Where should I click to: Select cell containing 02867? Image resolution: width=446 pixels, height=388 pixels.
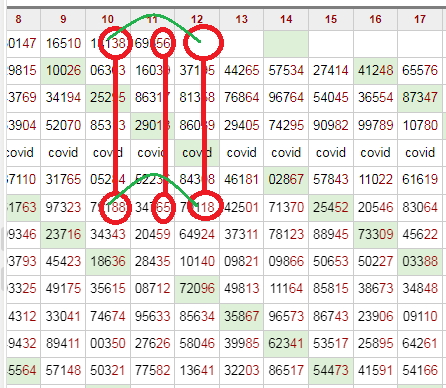click(x=286, y=180)
